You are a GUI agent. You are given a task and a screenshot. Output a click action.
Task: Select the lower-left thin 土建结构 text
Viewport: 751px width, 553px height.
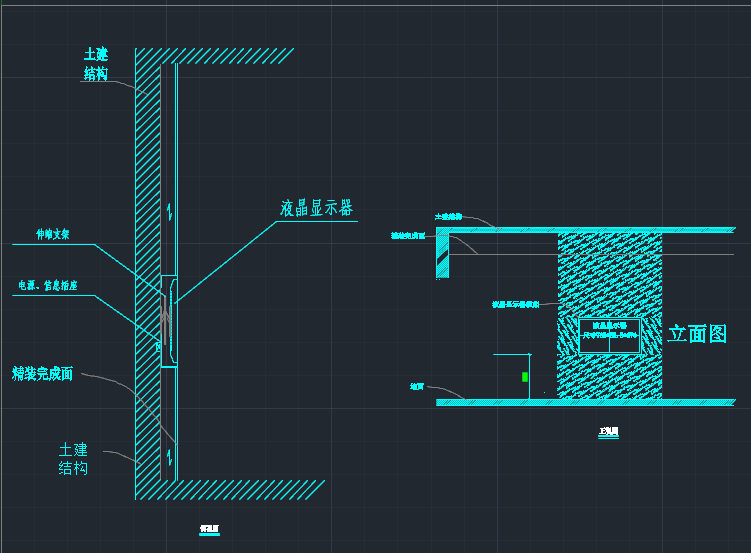[x=73, y=459]
